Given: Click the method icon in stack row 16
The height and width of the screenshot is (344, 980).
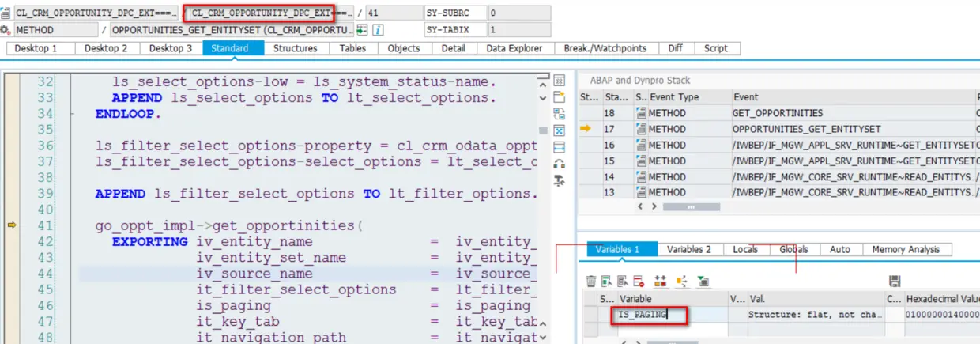Looking at the screenshot, I should (x=641, y=145).
